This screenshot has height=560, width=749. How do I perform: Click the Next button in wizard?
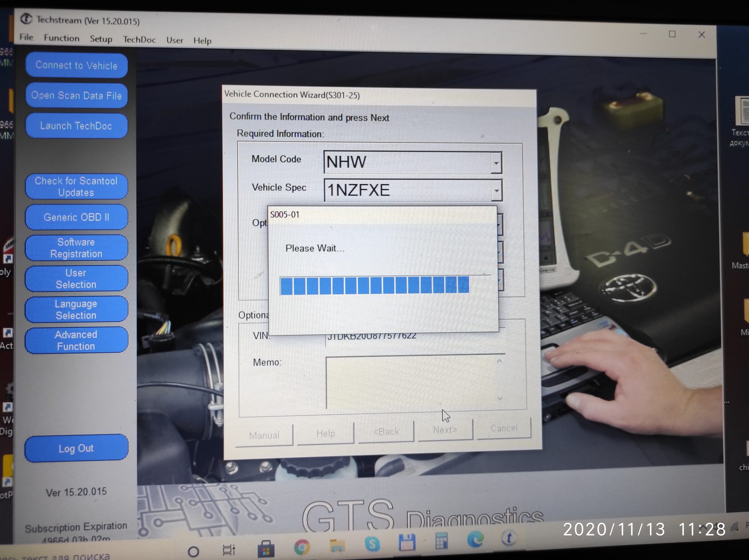pyautogui.click(x=445, y=430)
